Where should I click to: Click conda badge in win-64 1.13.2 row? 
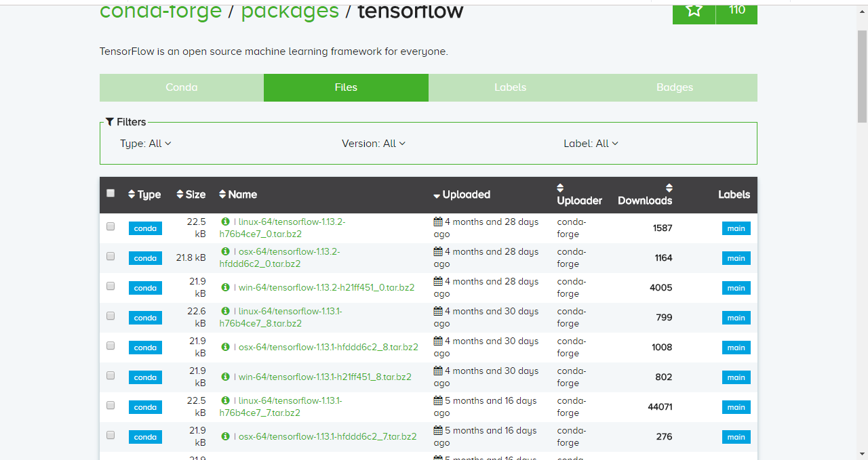pyautogui.click(x=145, y=288)
